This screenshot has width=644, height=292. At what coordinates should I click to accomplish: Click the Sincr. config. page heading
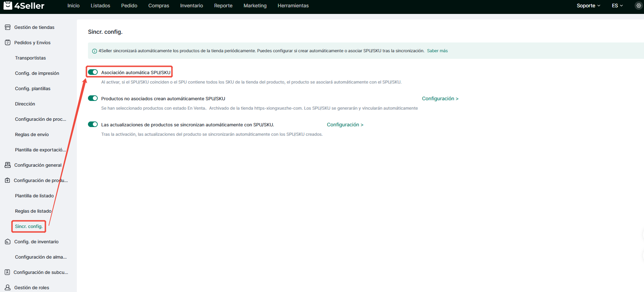click(x=105, y=32)
